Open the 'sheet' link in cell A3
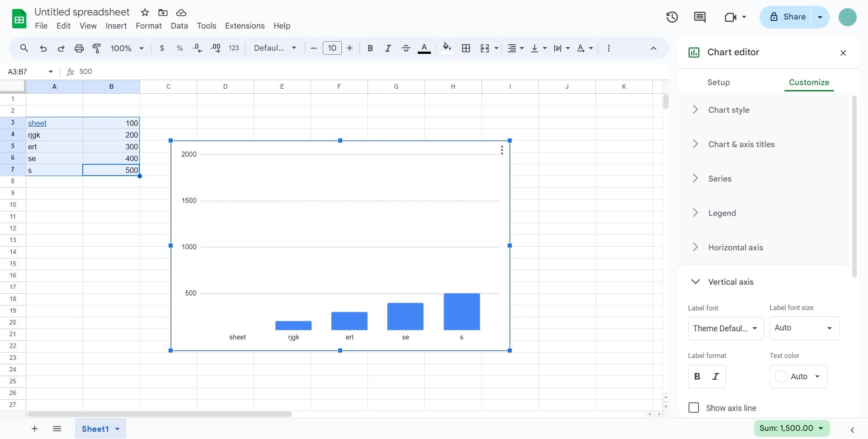This screenshot has width=868, height=439. coord(37,123)
